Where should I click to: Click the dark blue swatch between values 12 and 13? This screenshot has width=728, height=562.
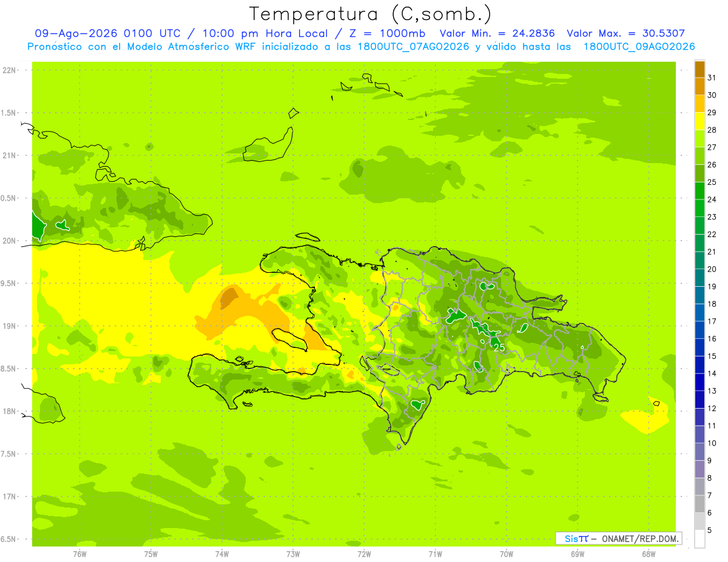tap(699, 400)
